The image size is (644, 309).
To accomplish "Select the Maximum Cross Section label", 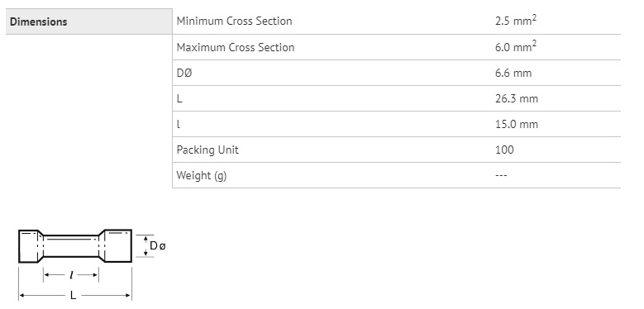I will (236, 47).
